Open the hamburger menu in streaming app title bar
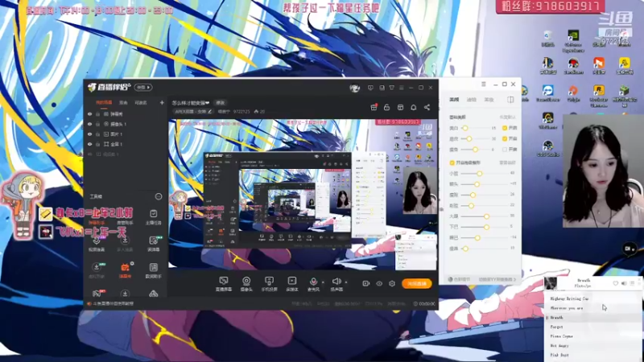Viewport: 644px width, 362px height. click(x=401, y=88)
